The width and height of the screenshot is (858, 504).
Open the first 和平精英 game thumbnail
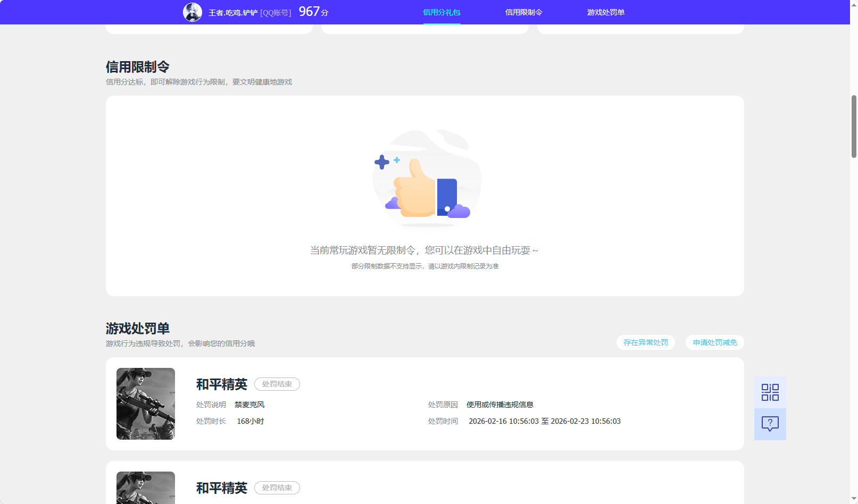145,404
